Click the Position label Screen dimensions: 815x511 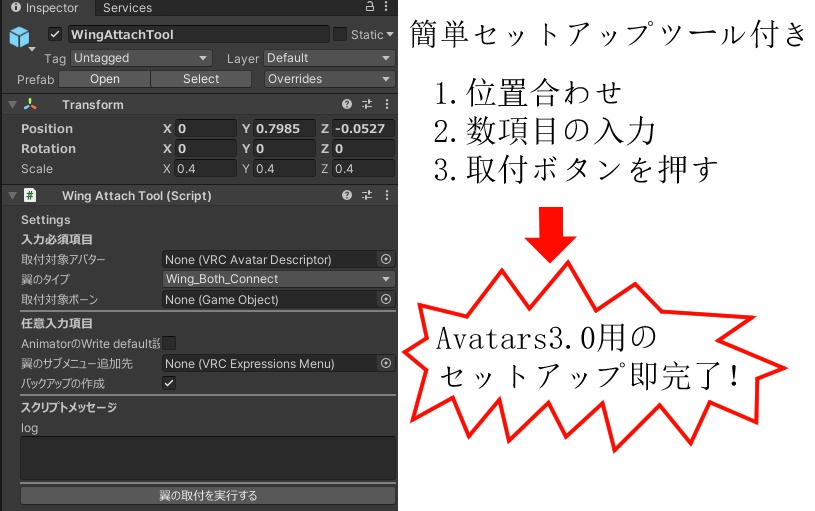47,128
